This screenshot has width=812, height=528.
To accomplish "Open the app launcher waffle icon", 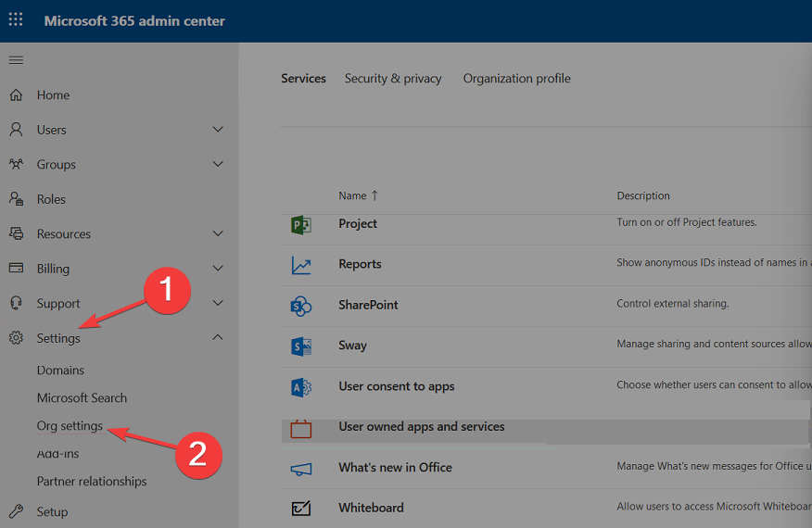I will 16,19.
